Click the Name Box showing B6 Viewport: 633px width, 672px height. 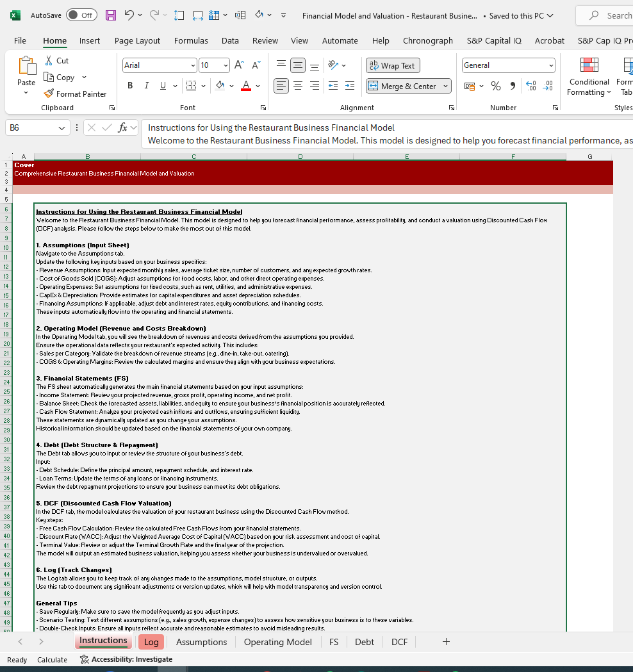pyautogui.click(x=32, y=127)
